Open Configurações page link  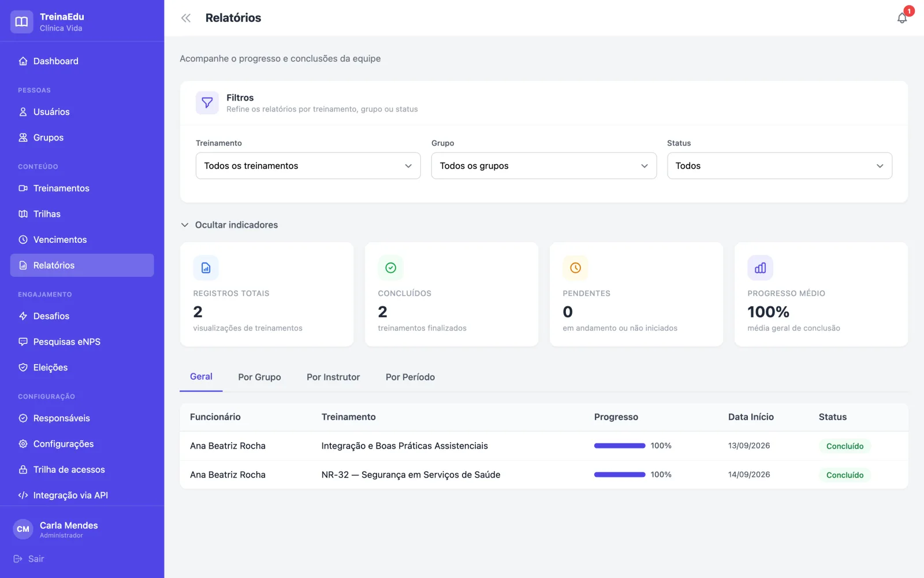point(82,444)
